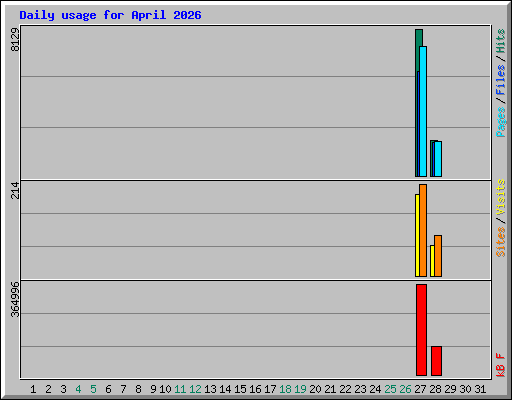Click day label '31' on x-axis

pyautogui.click(x=480, y=389)
